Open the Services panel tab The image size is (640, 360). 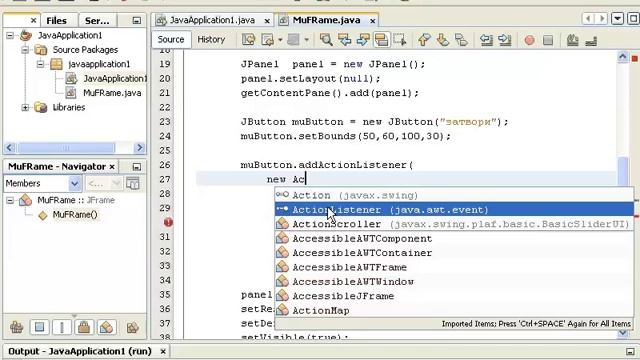click(x=97, y=20)
